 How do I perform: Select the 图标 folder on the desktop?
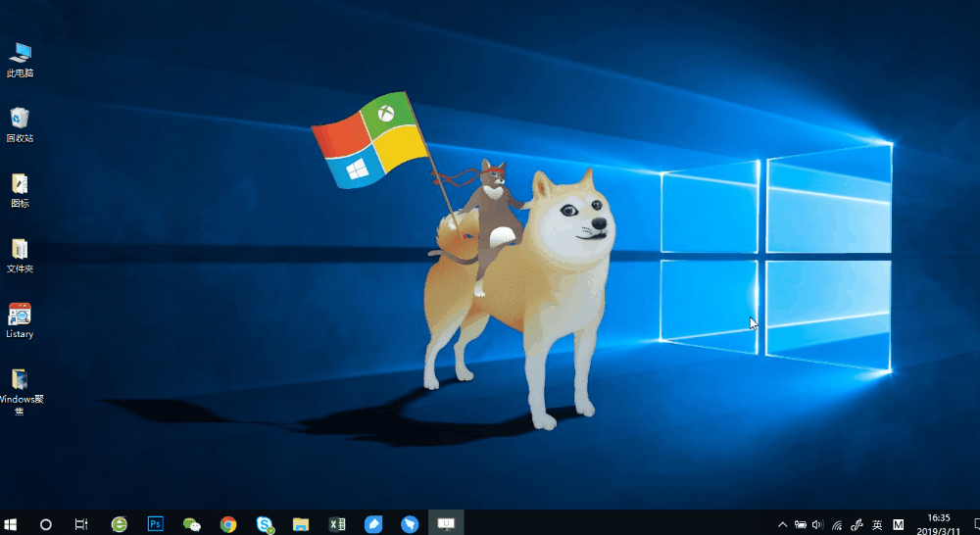click(x=20, y=191)
